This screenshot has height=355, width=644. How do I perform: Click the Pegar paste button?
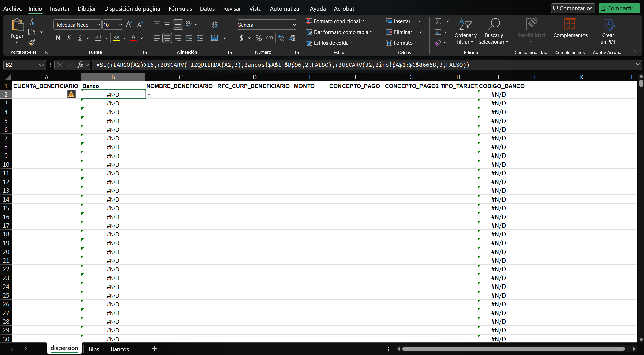click(17, 31)
